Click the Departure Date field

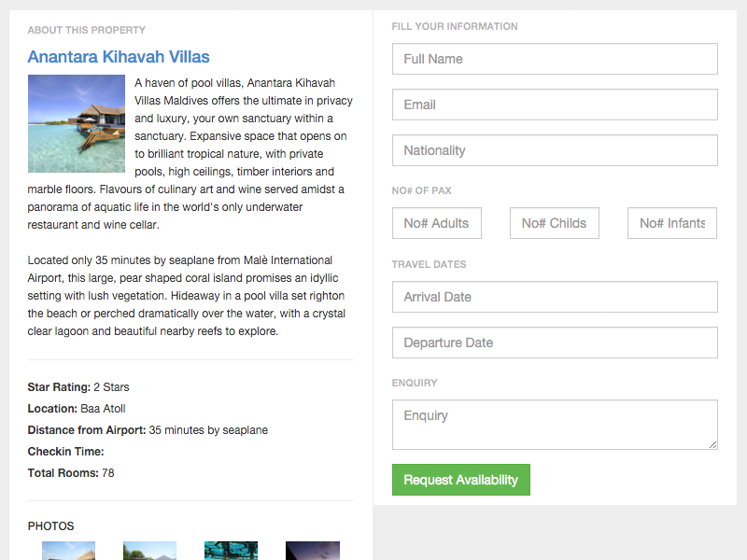[x=555, y=343]
